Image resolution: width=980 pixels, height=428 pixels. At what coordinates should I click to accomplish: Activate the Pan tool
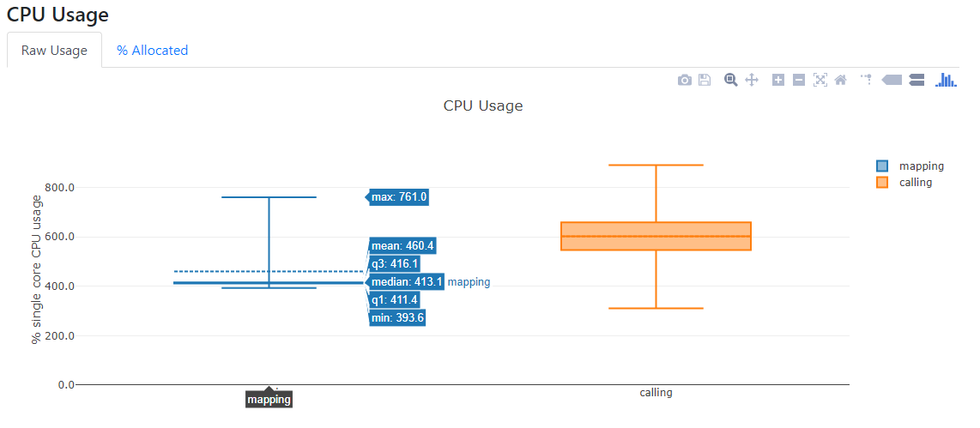pos(751,80)
